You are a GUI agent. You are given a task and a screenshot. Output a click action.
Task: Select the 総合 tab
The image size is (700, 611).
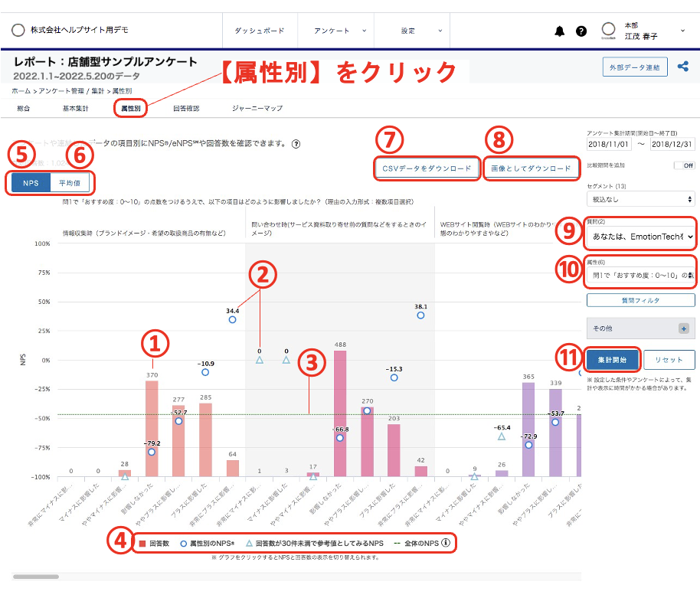pyautogui.click(x=24, y=109)
